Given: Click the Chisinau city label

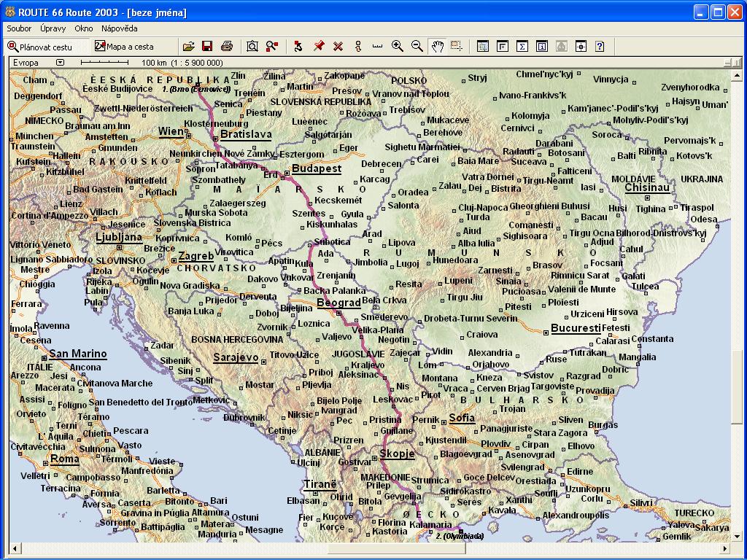Looking at the screenshot, I should pyautogui.click(x=647, y=187).
